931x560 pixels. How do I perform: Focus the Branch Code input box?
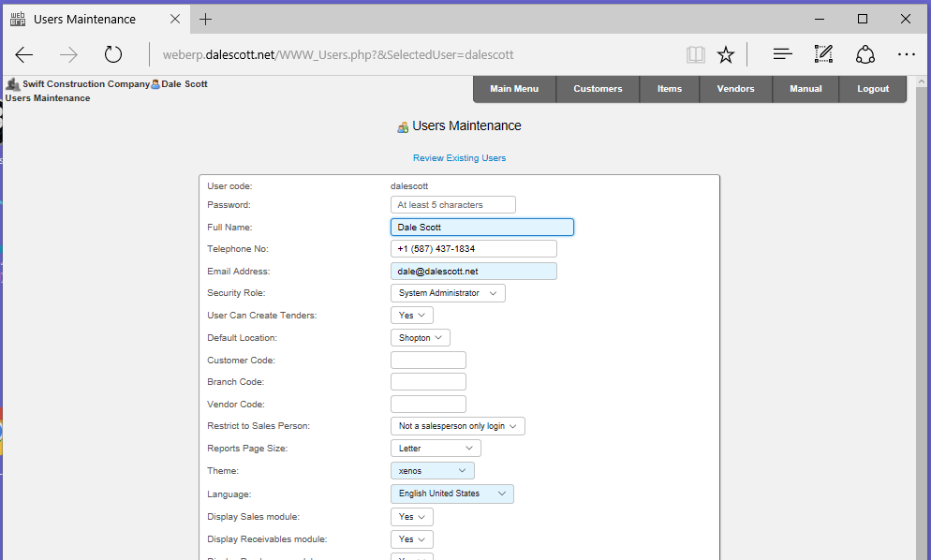pyautogui.click(x=428, y=382)
